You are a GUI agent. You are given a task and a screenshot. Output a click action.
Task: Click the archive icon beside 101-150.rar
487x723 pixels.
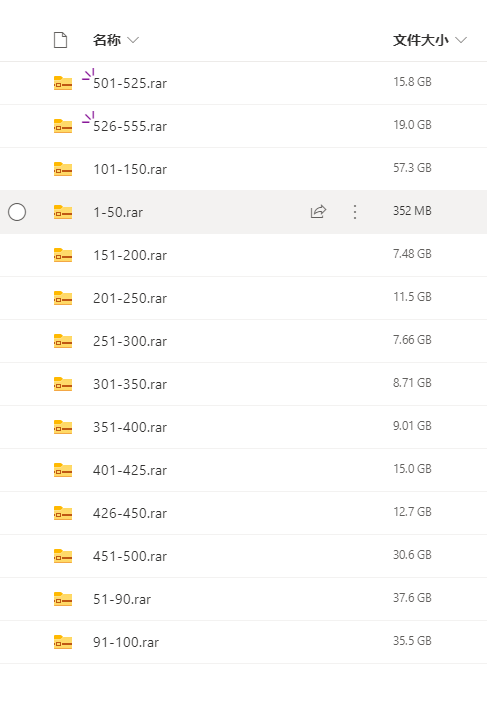click(x=63, y=169)
